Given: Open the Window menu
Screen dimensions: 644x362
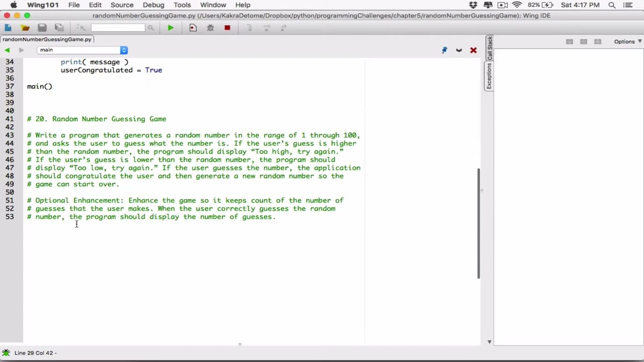Looking at the screenshot, I should coord(213,5).
